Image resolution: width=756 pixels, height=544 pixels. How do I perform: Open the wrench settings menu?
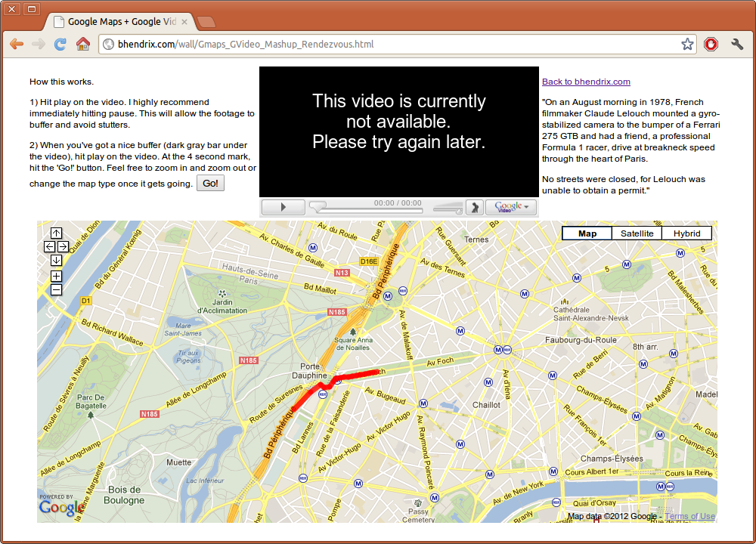737,45
